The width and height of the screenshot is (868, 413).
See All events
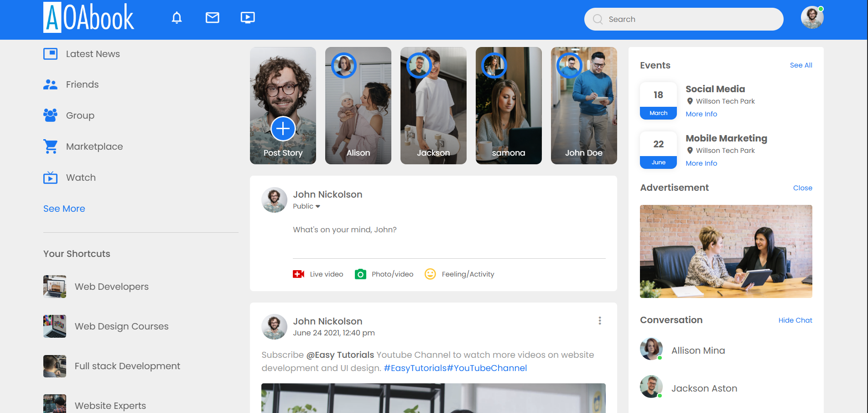point(800,65)
